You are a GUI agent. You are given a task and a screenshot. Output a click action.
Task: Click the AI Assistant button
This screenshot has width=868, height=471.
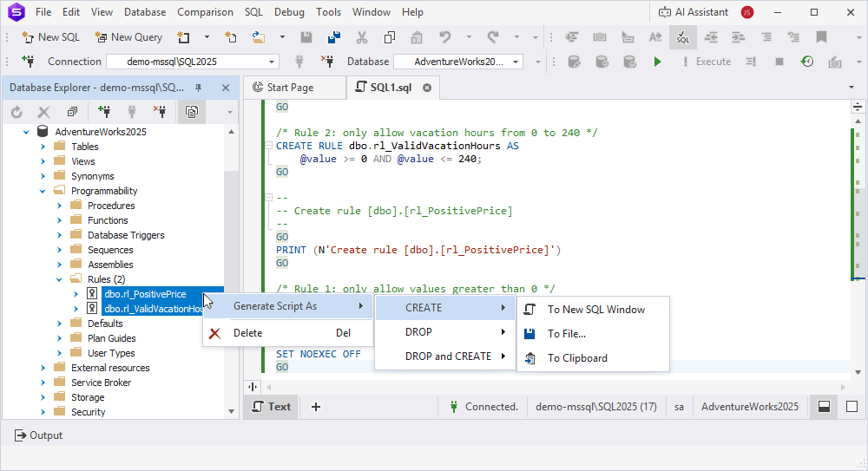(693, 12)
